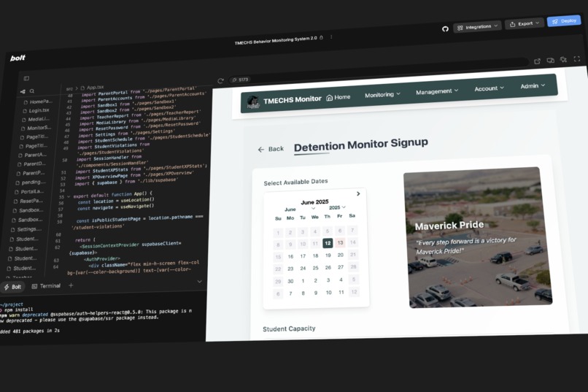Click the TMECHS mascot logo
588x392 pixels.
(x=253, y=101)
